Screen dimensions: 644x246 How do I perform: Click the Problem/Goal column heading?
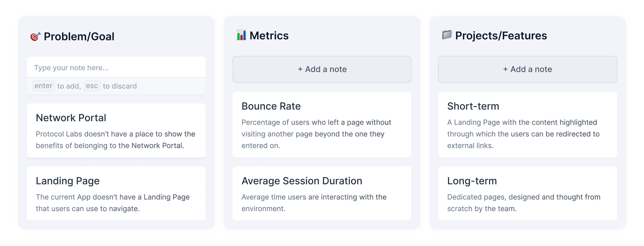(x=79, y=37)
